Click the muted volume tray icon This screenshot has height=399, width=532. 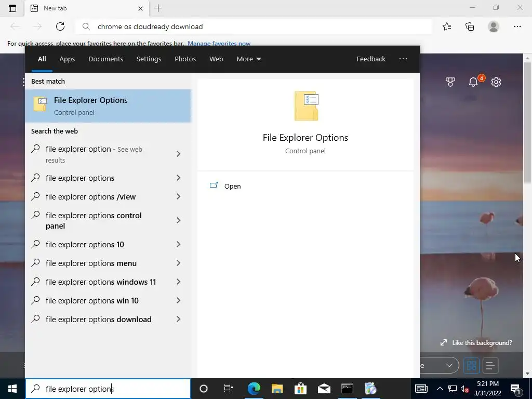click(x=465, y=389)
